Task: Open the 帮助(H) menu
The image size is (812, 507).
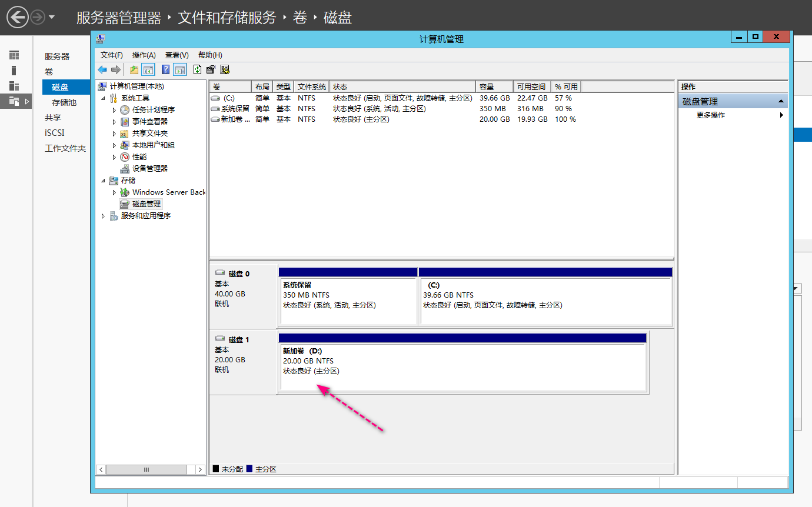Action: (210, 55)
